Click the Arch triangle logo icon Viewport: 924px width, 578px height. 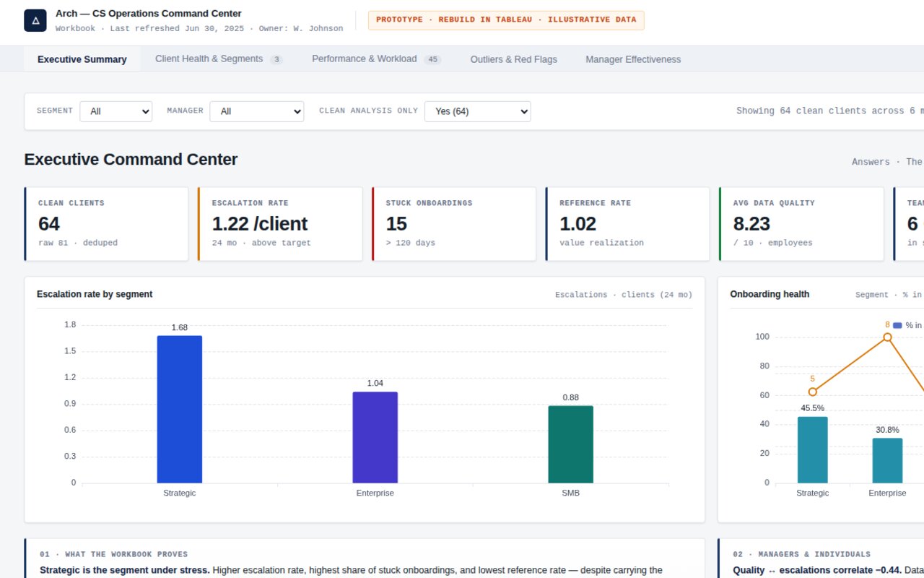click(35, 20)
